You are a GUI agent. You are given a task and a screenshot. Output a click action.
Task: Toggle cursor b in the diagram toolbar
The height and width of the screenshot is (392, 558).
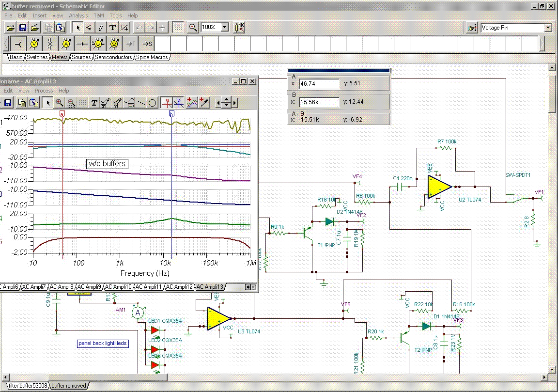coord(179,103)
